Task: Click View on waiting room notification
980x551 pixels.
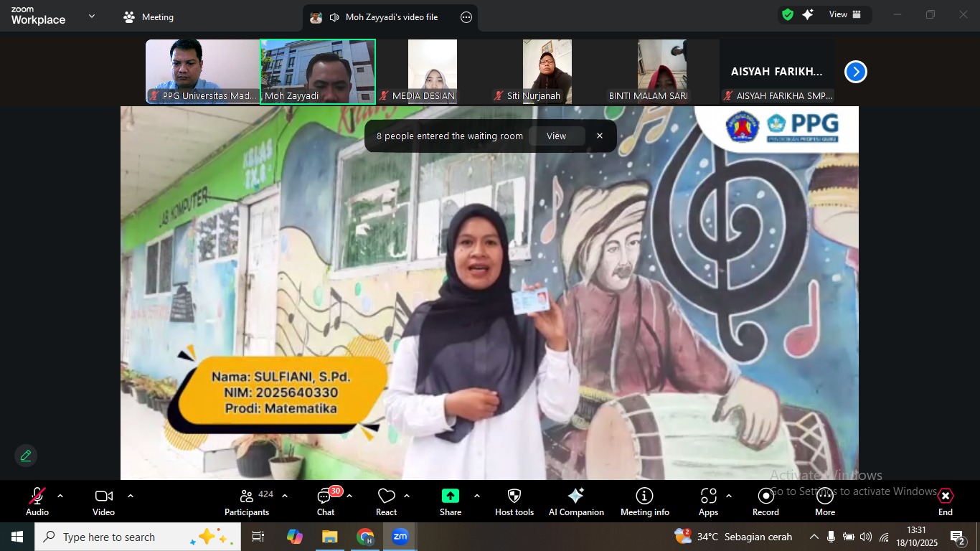Action: click(x=556, y=136)
